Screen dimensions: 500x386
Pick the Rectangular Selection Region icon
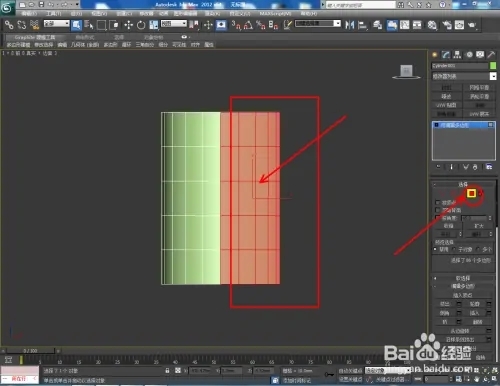pyautogui.click(x=101, y=25)
